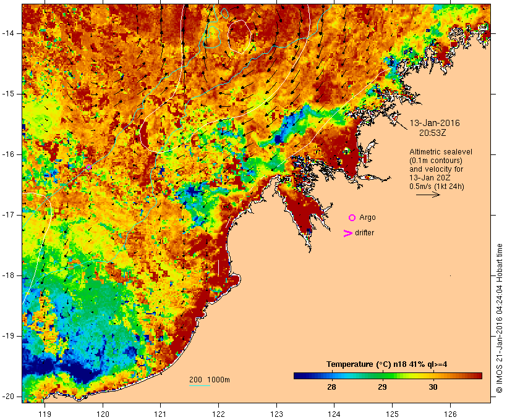Screen dimensions: 507x420
Task: Click the -19 latitude axis label
Action: point(7,336)
